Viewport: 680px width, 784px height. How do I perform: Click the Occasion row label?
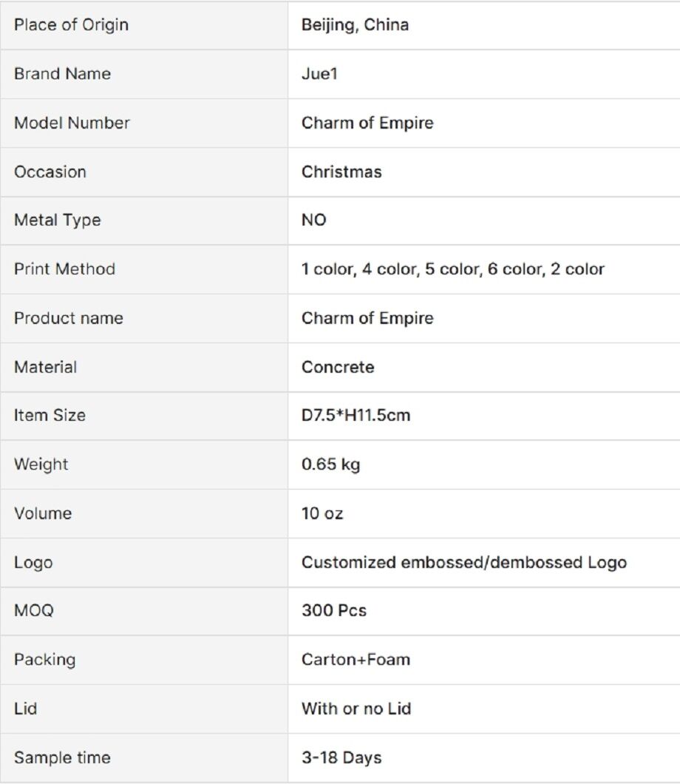(x=50, y=172)
